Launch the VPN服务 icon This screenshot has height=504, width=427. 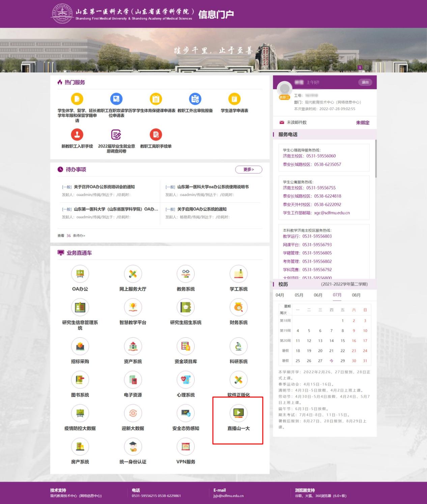coord(186,446)
